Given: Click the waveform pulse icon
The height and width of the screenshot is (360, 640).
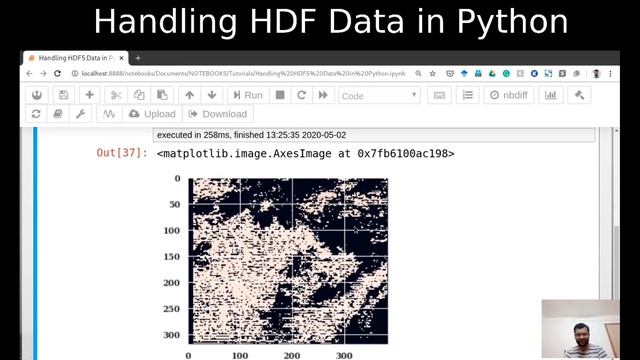Looking at the screenshot, I should [x=109, y=114].
